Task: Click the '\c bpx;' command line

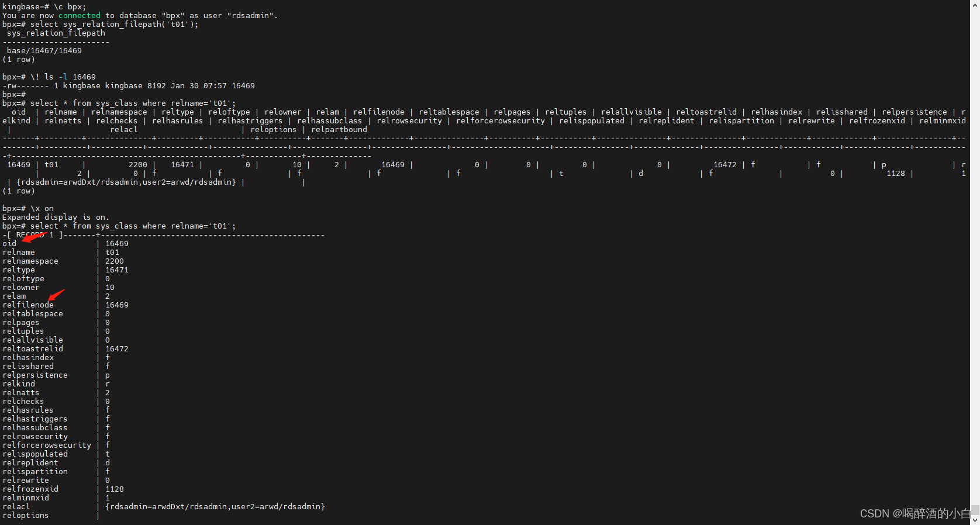Action: pos(44,7)
